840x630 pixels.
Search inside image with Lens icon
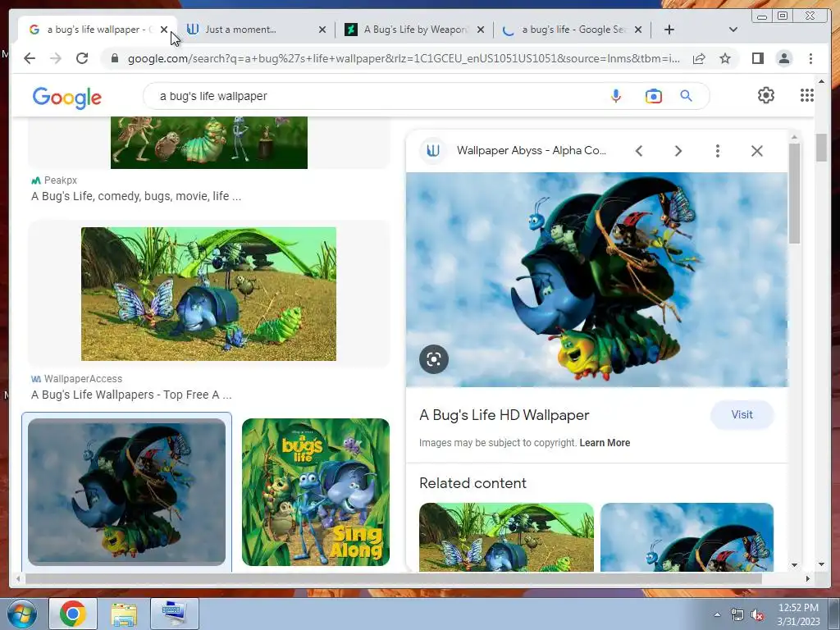pos(433,359)
